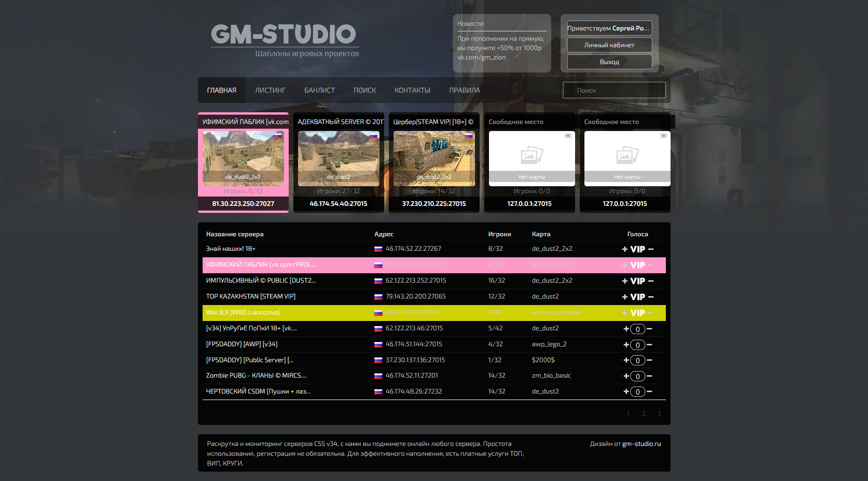Switch to the ЛИСТИНГ tab

pos(270,90)
